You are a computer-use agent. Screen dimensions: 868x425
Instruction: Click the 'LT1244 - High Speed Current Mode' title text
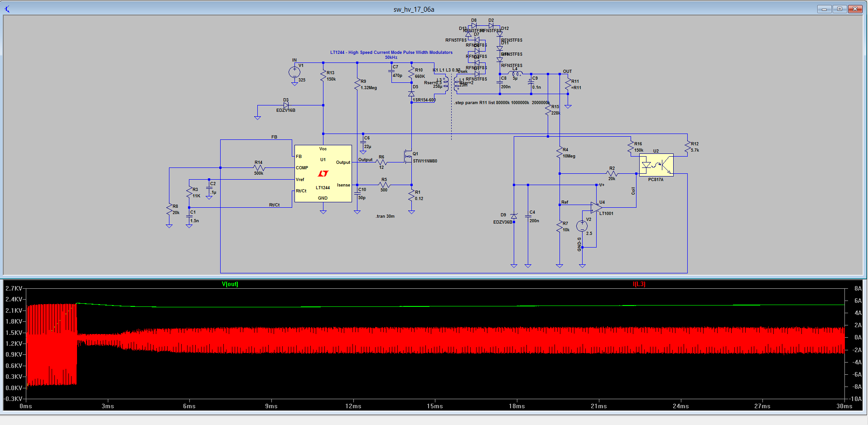pos(391,53)
